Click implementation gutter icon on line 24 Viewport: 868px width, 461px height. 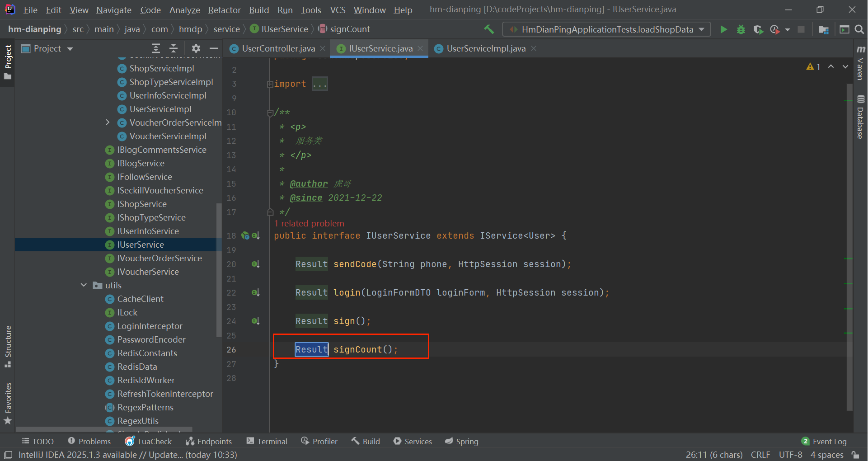[x=256, y=321]
